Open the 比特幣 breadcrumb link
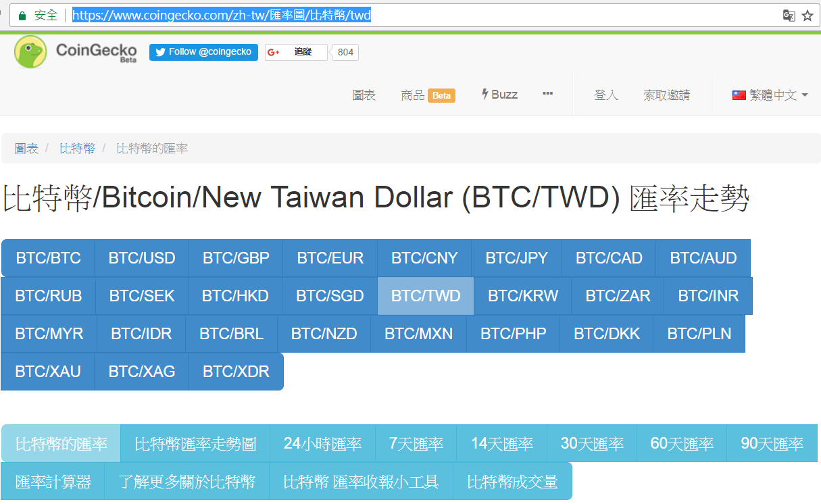This screenshot has height=504, width=821. pos(77,149)
